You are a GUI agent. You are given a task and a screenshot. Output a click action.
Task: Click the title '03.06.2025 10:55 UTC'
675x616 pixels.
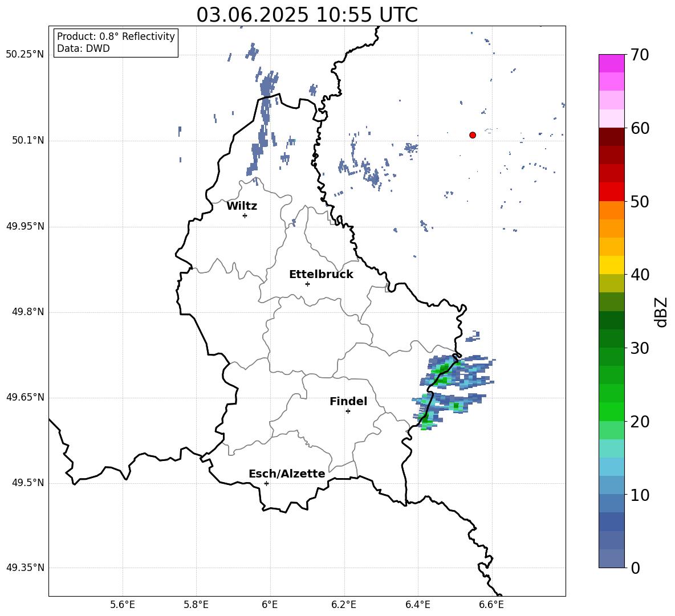click(x=307, y=15)
